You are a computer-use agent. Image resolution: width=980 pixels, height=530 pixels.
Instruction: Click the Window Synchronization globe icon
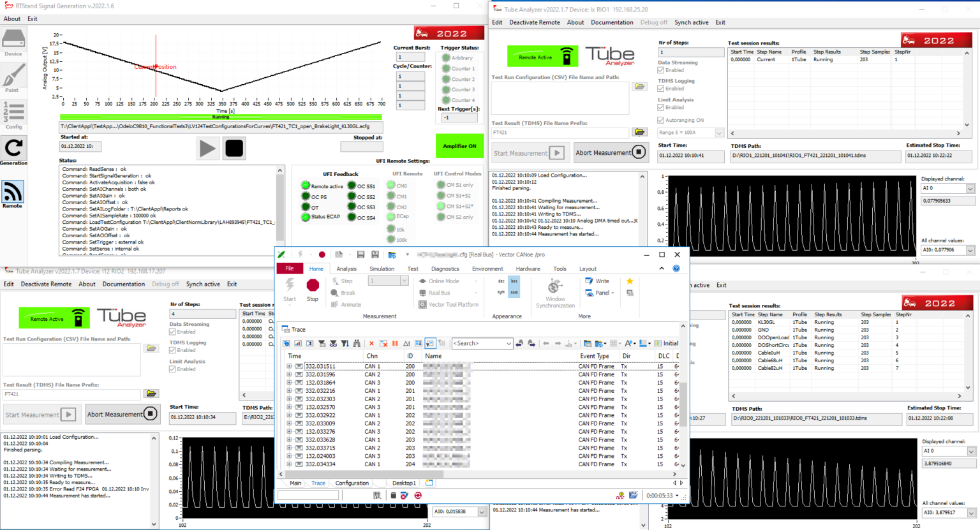click(555, 287)
